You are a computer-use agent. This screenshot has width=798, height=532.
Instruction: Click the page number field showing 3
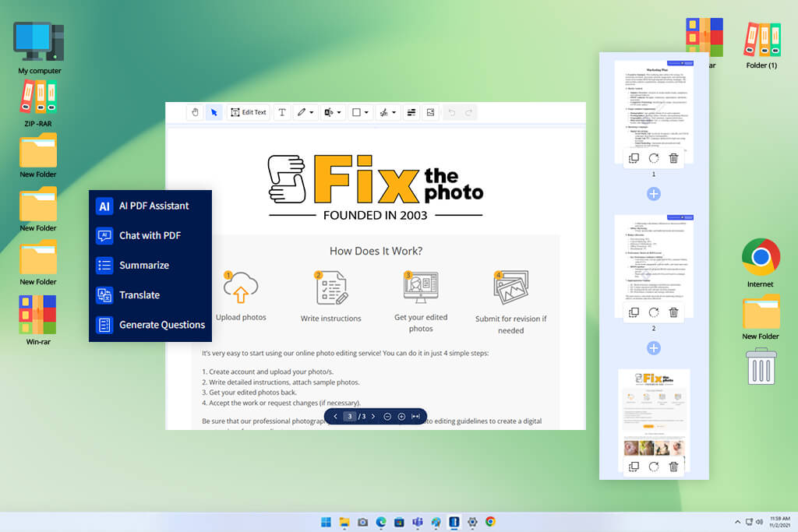click(x=350, y=417)
